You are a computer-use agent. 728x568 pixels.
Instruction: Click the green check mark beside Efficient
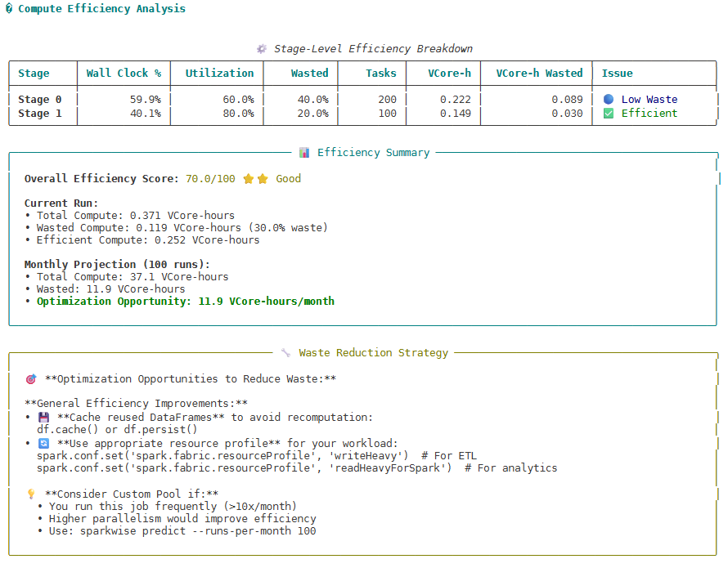[x=609, y=114]
